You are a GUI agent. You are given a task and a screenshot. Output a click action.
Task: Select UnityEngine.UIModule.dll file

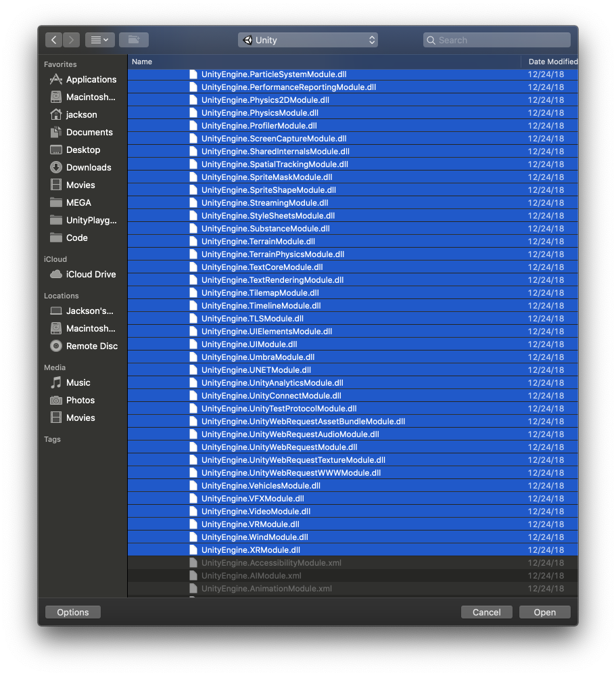coord(353,344)
